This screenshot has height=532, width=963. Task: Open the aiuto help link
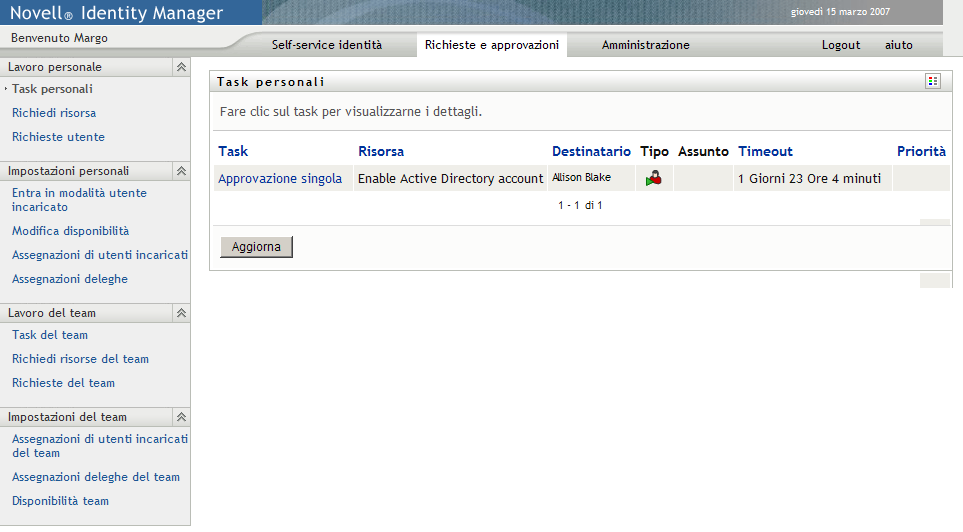pos(898,45)
